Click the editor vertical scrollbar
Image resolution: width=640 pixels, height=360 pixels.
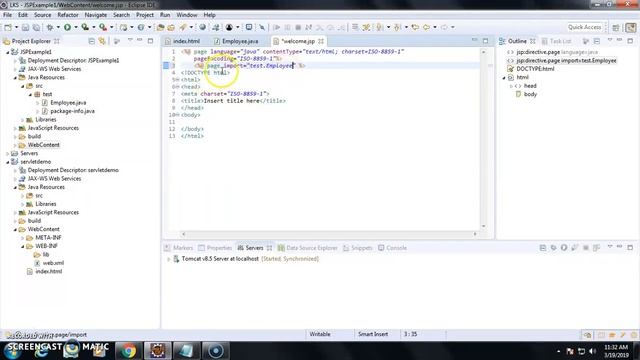pos(484,139)
